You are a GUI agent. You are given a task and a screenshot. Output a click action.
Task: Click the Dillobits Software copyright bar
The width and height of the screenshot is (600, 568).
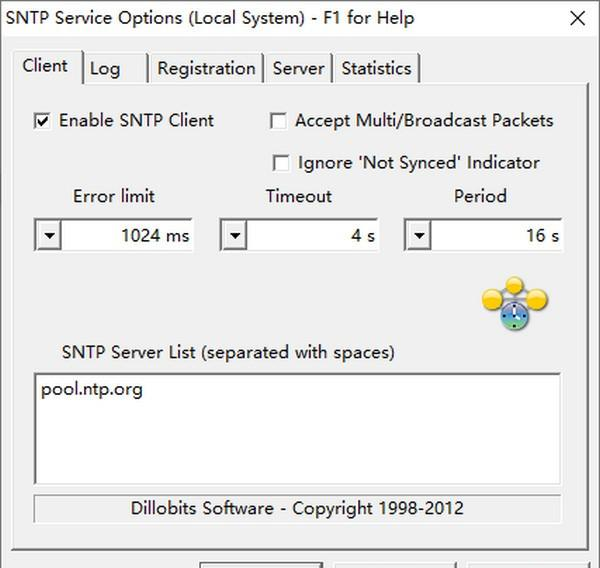pyautogui.click(x=297, y=508)
